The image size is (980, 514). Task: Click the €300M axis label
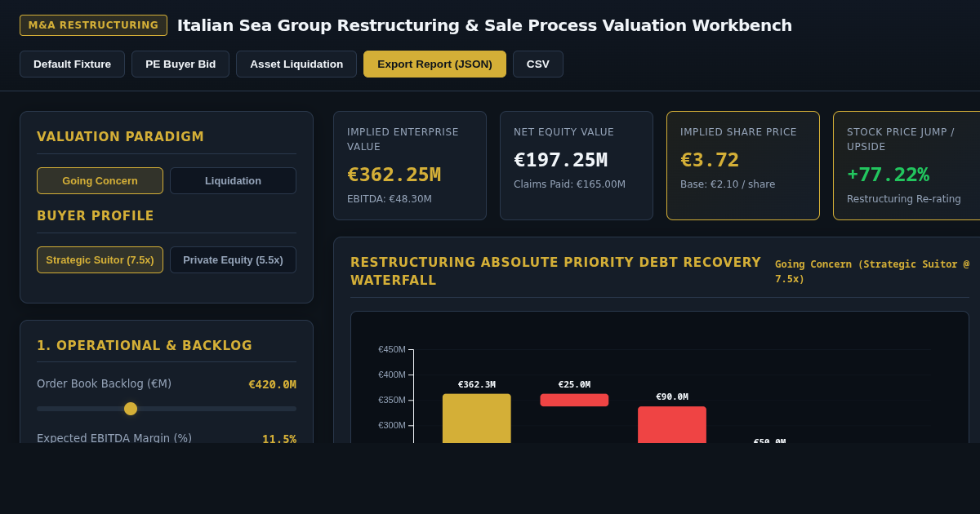(x=392, y=425)
